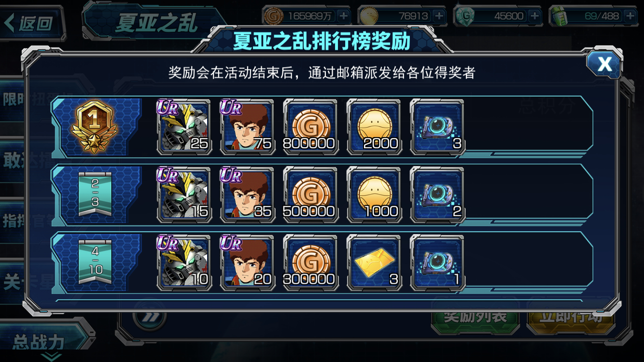This screenshot has width=644, height=362.
Task: Tap the Haro coin reward showing 1000
Action: click(374, 195)
